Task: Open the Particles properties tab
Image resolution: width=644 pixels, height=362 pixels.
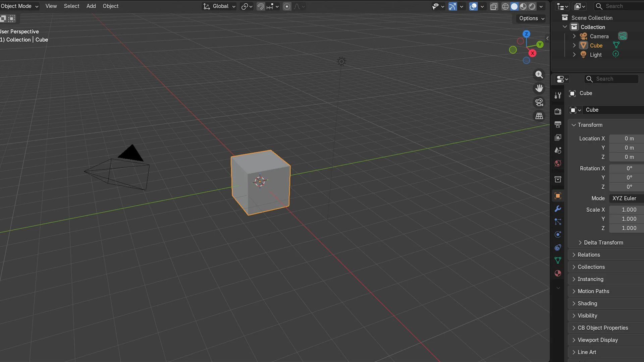Action: (x=558, y=222)
